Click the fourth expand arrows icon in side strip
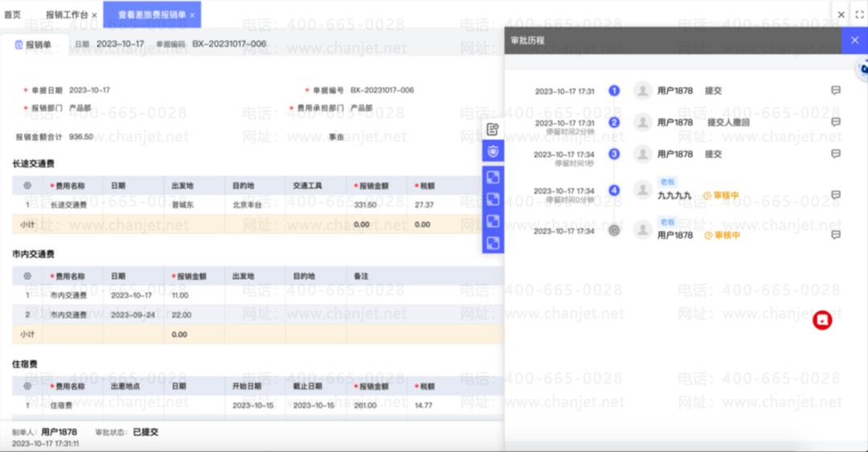Screen dimensions: 868x452 [x=493, y=243]
